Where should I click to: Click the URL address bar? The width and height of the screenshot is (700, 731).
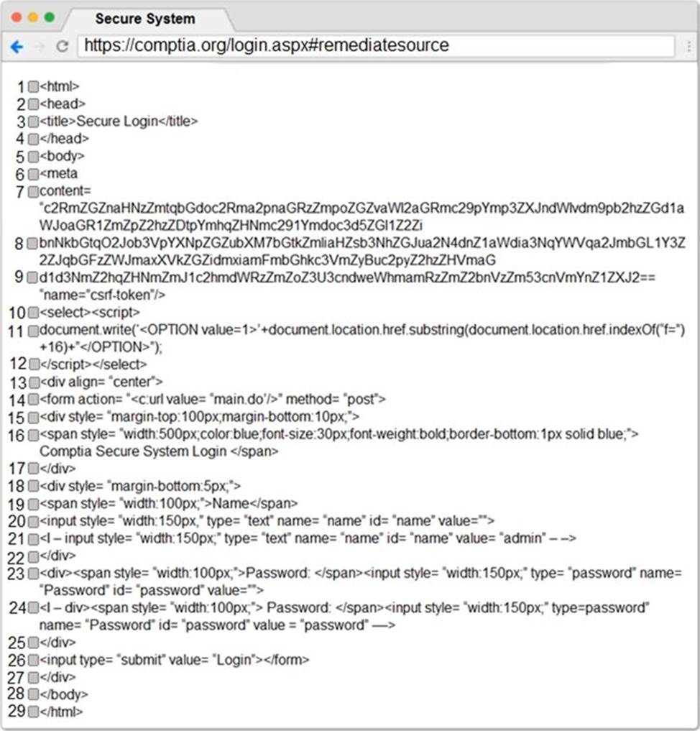pyautogui.click(x=376, y=46)
